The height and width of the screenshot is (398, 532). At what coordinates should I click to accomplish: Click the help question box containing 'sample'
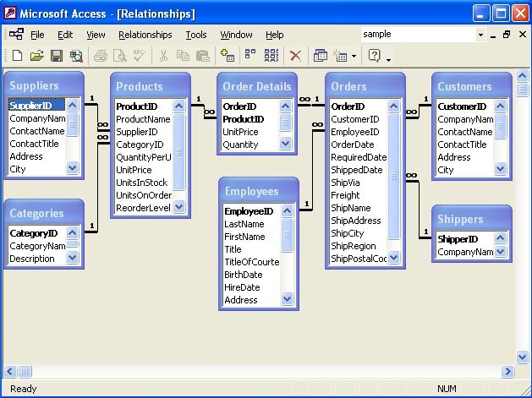(x=419, y=35)
